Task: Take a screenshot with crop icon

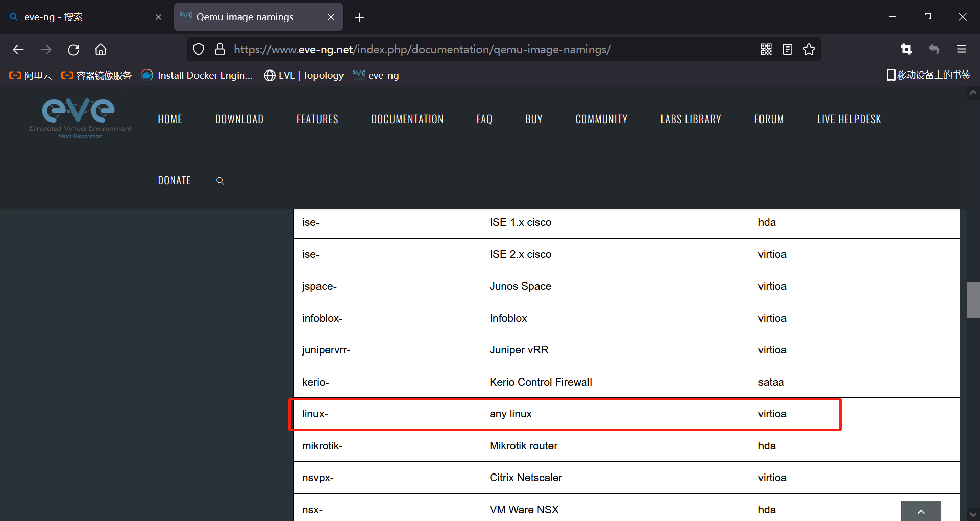Action: pos(906,50)
